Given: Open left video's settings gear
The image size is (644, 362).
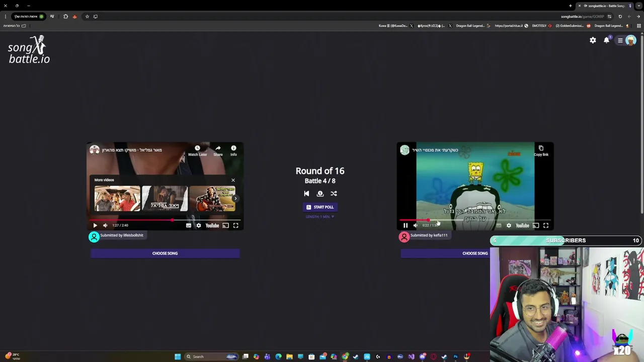Looking at the screenshot, I should coord(199,225).
